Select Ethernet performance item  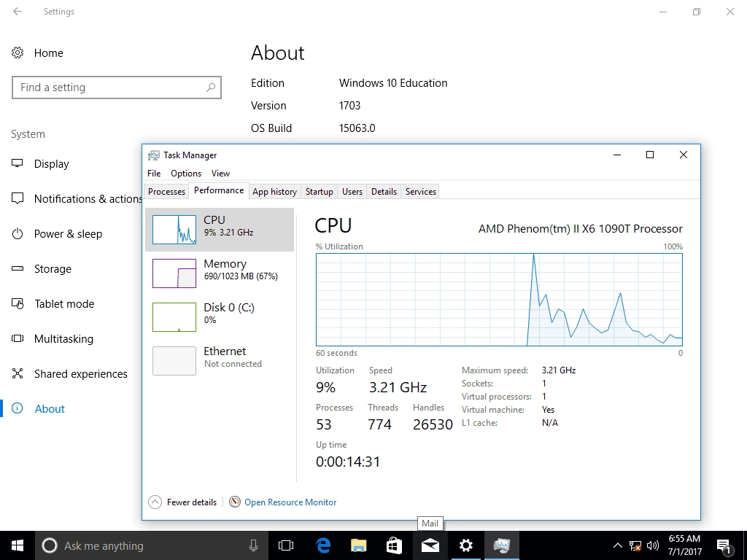click(220, 360)
